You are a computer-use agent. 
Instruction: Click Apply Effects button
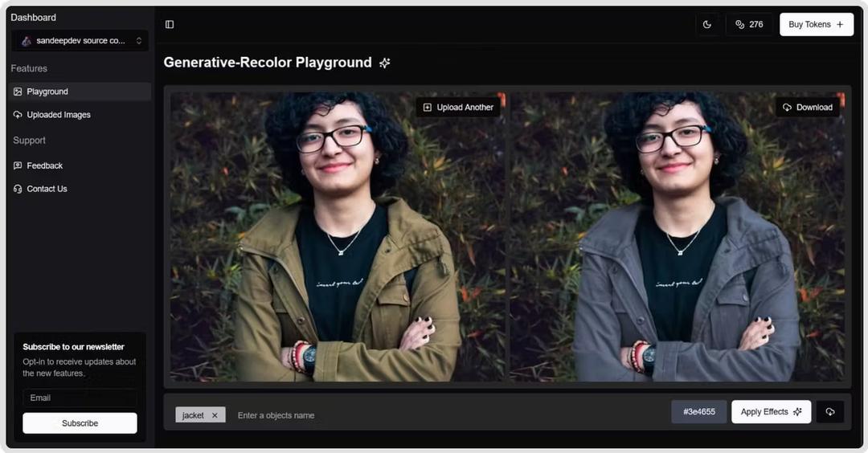tap(771, 411)
